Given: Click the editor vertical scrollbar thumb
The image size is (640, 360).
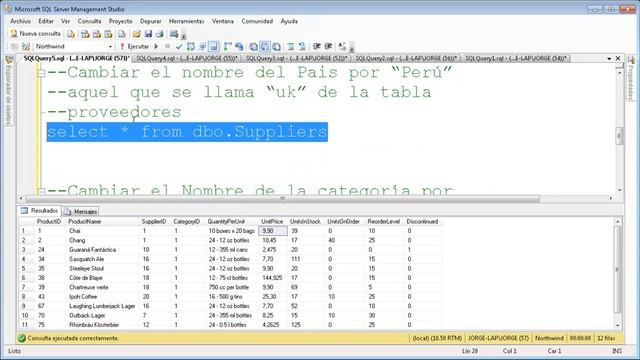Looking at the screenshot, I should (x=620, y=136).
